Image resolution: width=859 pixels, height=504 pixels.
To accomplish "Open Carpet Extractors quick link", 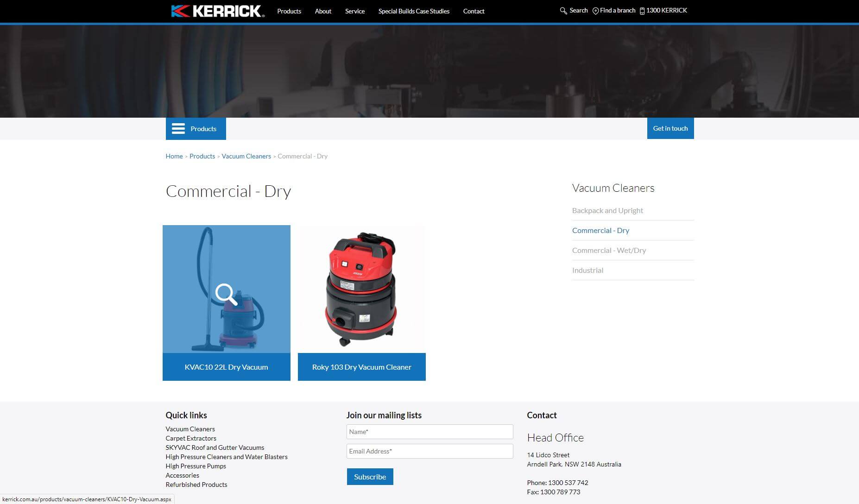I will (191, 438).
